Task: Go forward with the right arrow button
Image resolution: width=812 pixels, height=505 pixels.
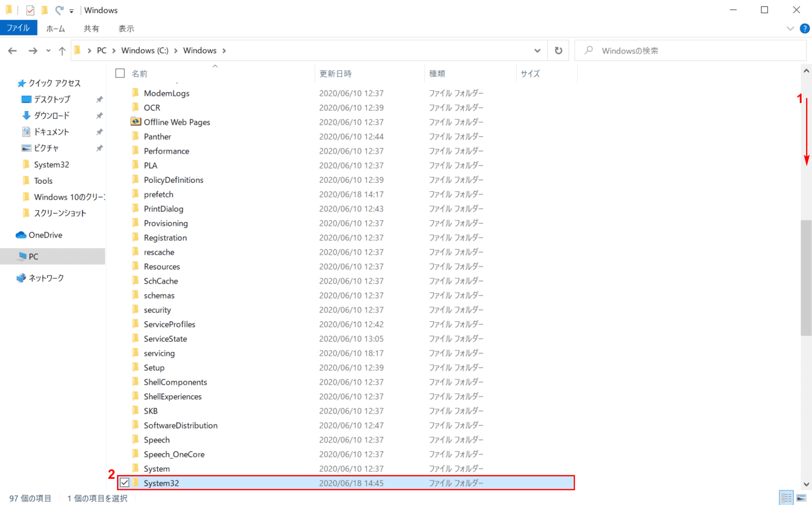Action: pyautogui.click(x=33, y=50)
